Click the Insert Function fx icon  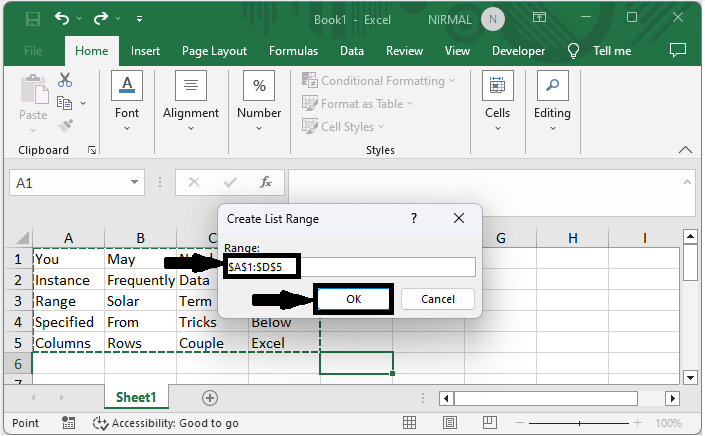266,182
